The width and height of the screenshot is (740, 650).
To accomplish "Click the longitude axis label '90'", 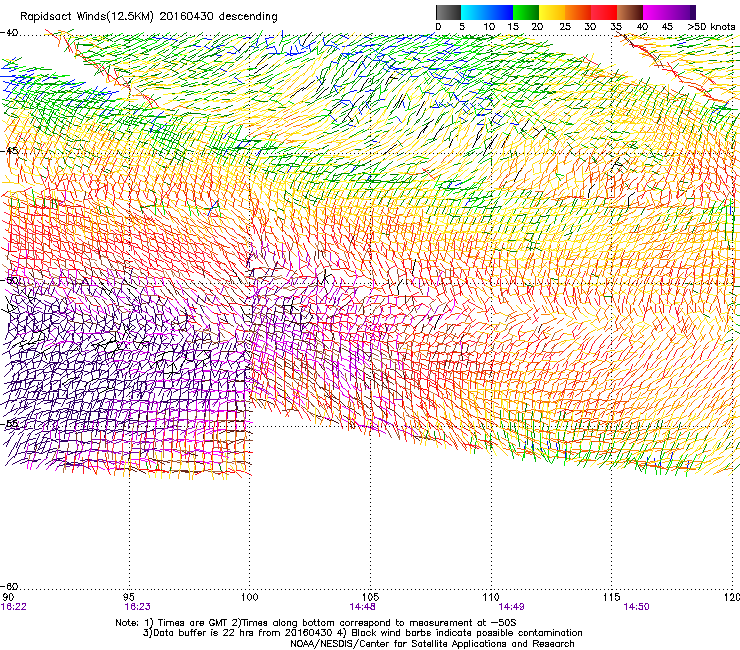I will pyautogui.click(x=8, y=597).
